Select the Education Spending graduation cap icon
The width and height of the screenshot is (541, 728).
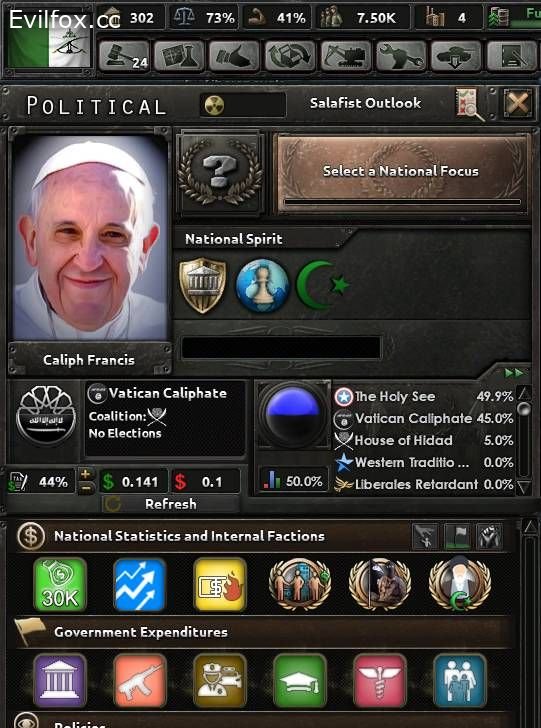pos(300,680)
